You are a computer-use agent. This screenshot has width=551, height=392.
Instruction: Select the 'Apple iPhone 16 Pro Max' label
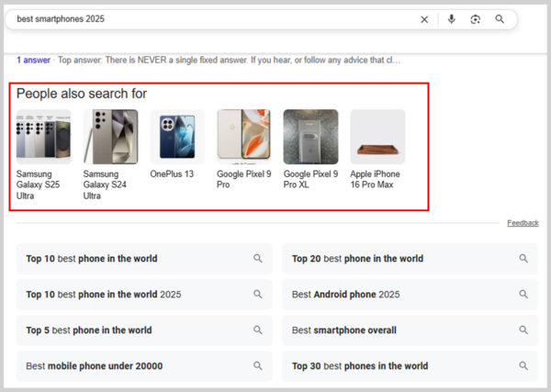coord(375,179)
